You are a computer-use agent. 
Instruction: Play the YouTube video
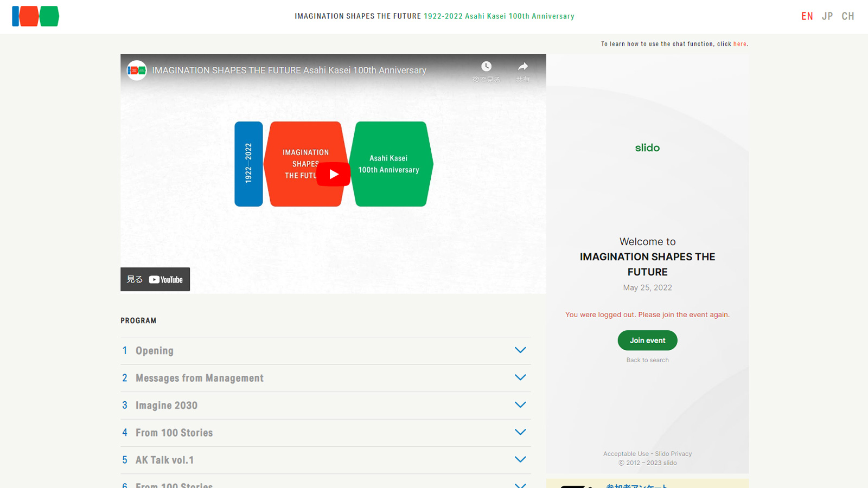tap(333, 174)
